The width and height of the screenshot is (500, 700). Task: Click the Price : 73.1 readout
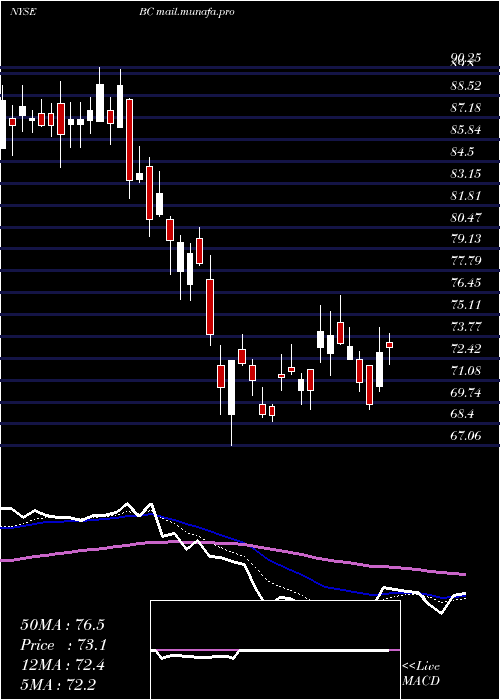(62, 645)
